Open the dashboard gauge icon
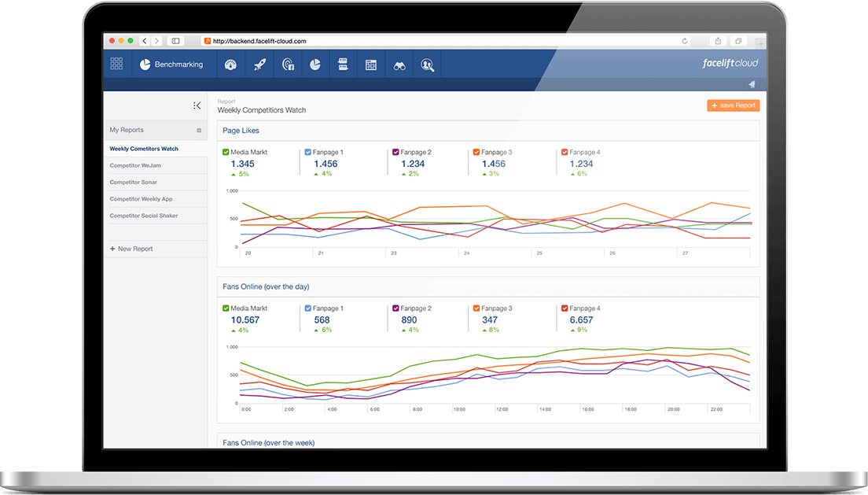 (x=230, y=65)
